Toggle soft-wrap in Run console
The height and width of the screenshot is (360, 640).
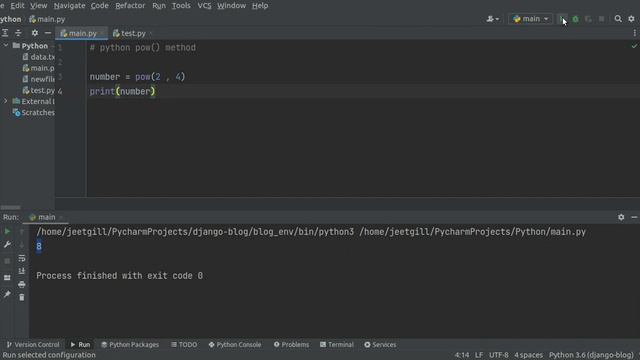click(x=22, y=258)
